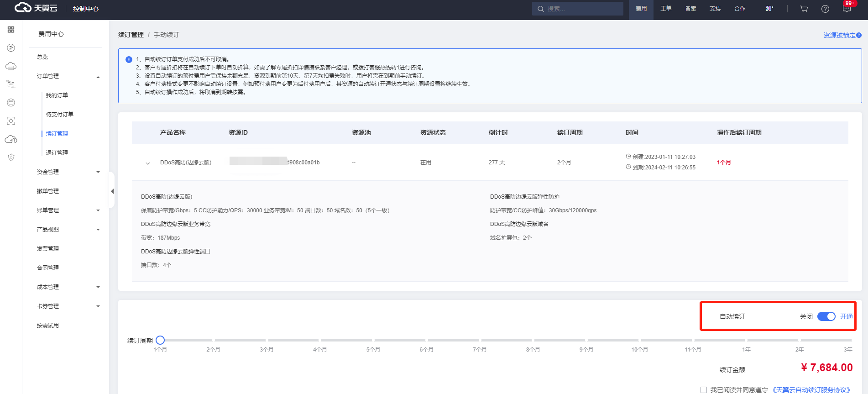Open the messages icon with 99+ badge
The image size is (868, 394).
coord(847,9)
